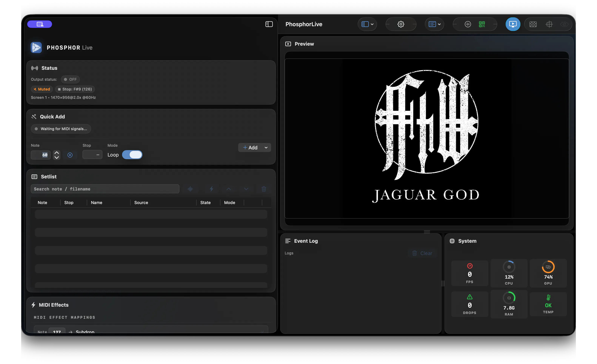The width and height of the screenshot is (597, 364).
Task: Click the Phosphor Live app logo
Action: [36, 48]
